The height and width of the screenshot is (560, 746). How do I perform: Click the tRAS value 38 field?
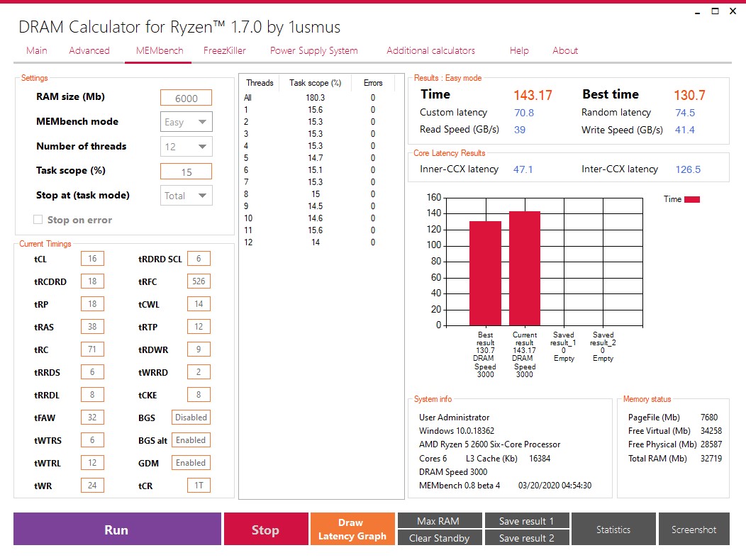pyautogui.click(x=92, y=326)
